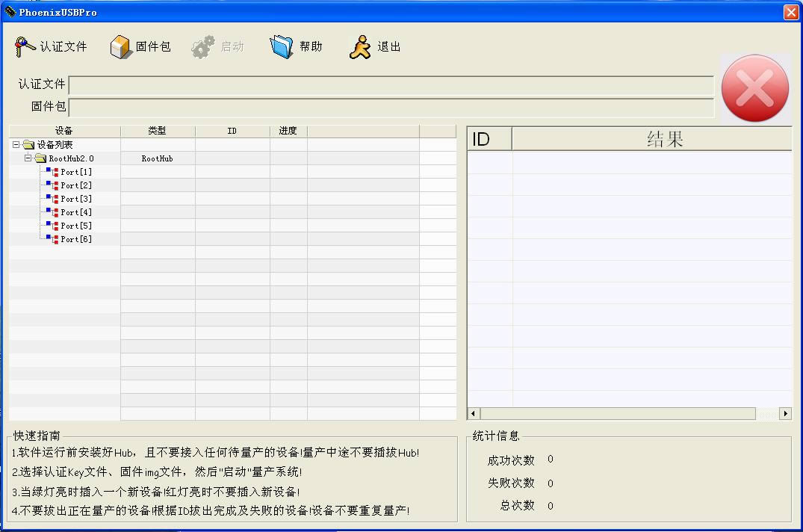Select the Port[3] tree label
The width and height of the screenshot is (803, 532).
click(x=76, y=199)
